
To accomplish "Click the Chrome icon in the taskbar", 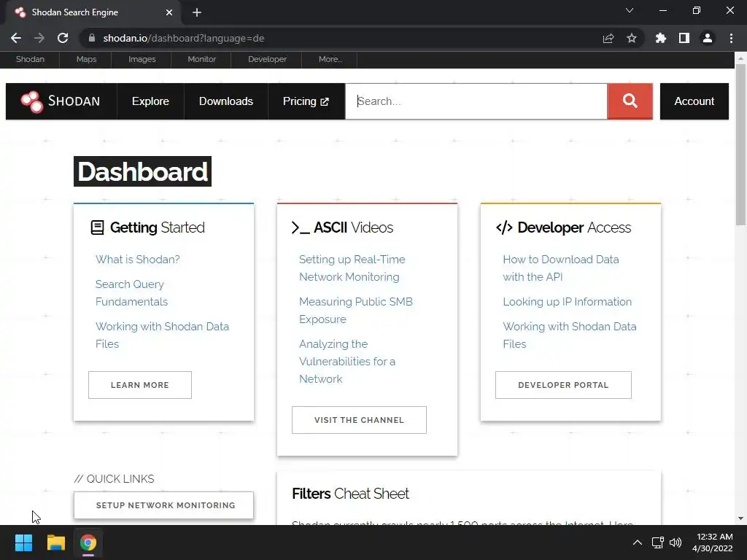I will coord(88,542).
